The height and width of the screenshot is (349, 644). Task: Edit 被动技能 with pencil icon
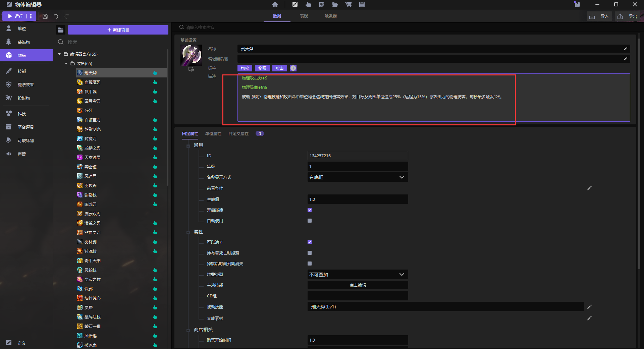point(589,307)
